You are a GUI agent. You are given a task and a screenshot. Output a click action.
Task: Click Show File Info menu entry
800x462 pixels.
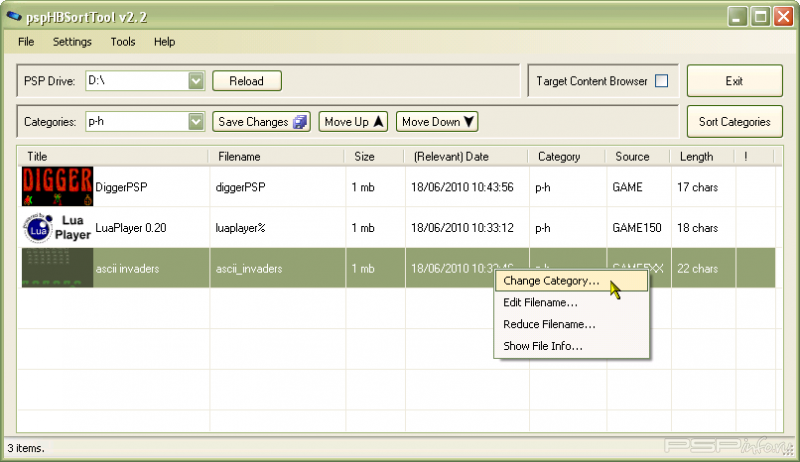(x=543, y=346)
